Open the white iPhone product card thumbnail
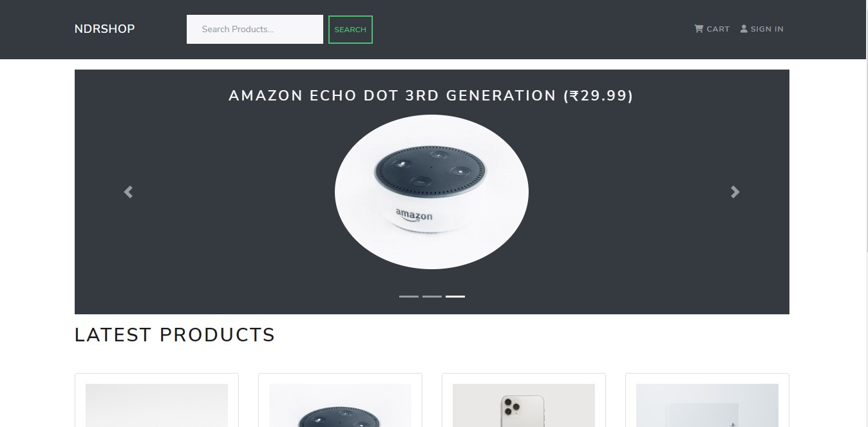868x427 pixels. [x=524, y=405]
